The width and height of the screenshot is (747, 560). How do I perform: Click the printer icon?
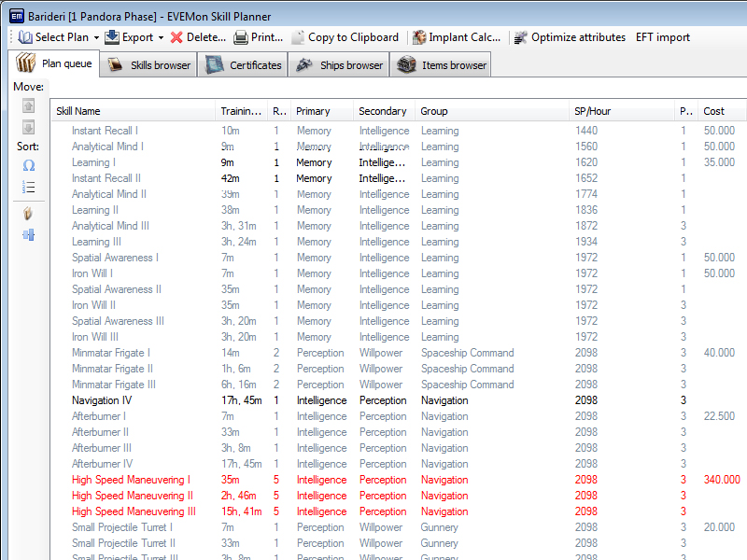(241, 37)
